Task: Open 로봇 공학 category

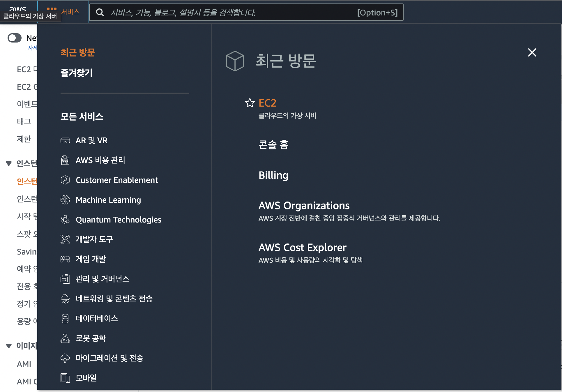Action: coord(91,338)
